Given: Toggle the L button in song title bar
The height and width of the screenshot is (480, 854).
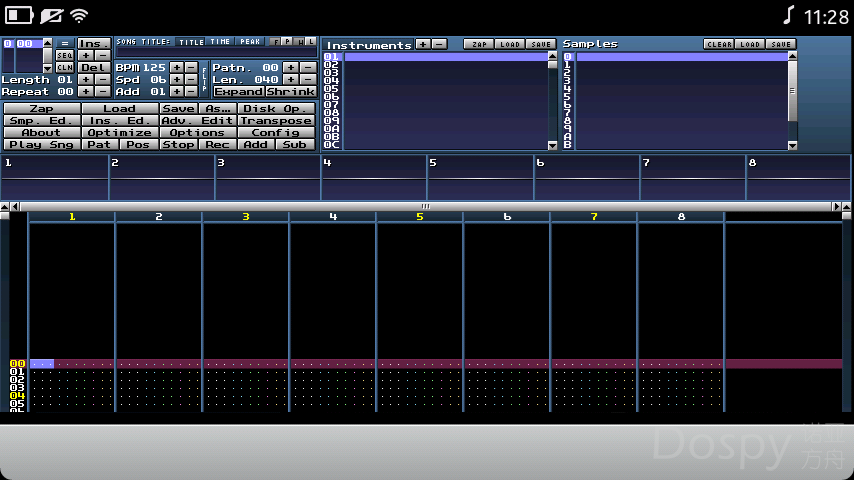Looking at the screenshot, I should (311, 41).
